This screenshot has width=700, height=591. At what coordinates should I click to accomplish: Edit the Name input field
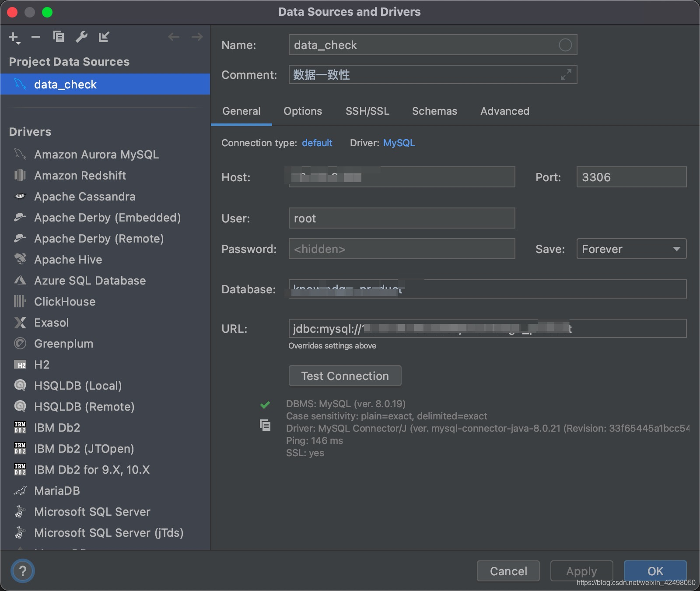pyautogui.click(x=433, y=45)
